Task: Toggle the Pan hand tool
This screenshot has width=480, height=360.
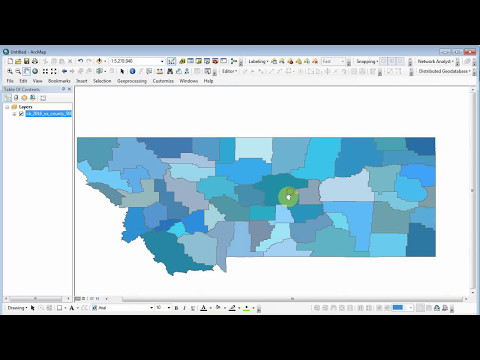Action: [x=26, y=71]
